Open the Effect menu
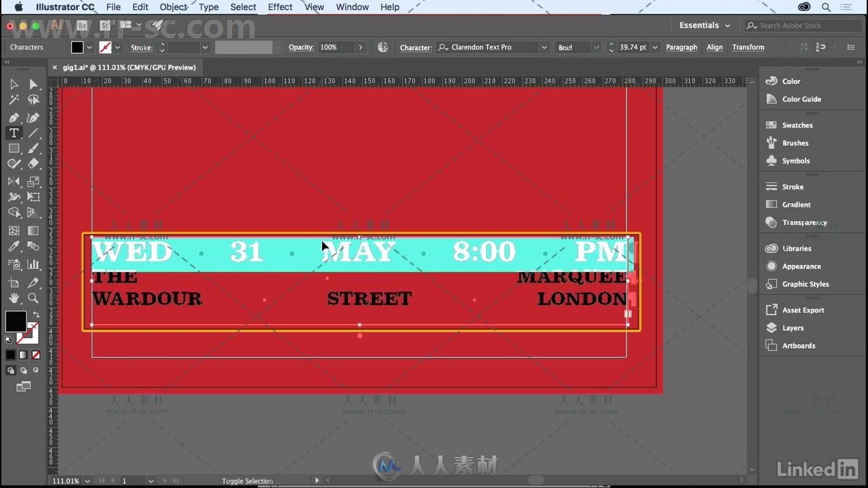The image size is (868, 488). point(280,7)
